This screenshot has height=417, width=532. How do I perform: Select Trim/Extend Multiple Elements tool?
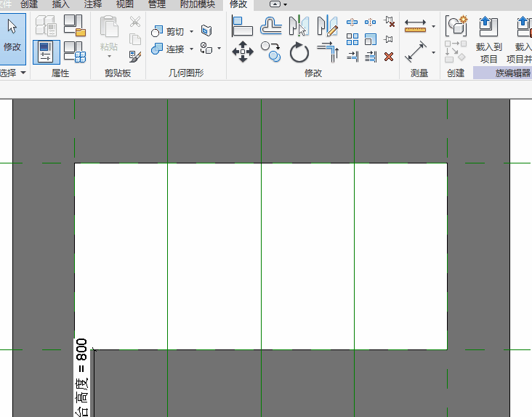(x=370, y=56)
